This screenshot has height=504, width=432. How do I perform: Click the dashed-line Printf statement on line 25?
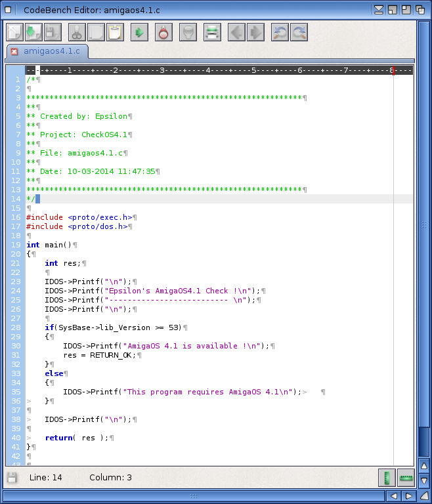click(x=150, y=300)
